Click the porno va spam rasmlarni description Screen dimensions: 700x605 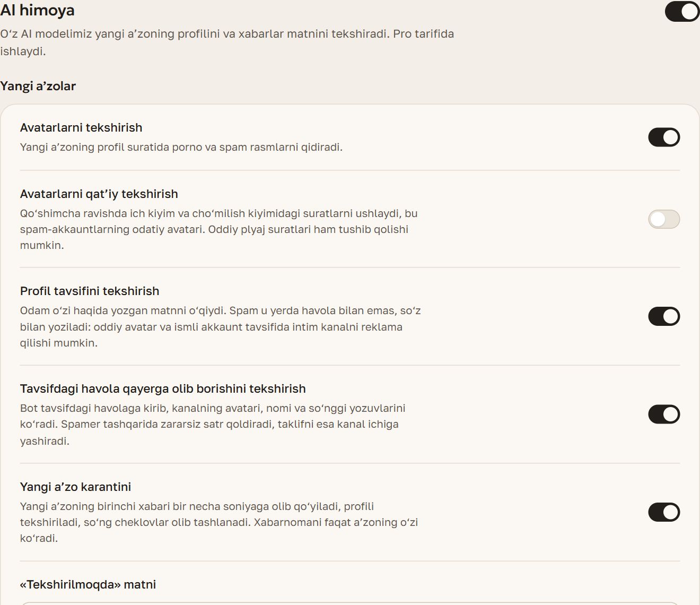pyautogui.click(x=181, y=147)
